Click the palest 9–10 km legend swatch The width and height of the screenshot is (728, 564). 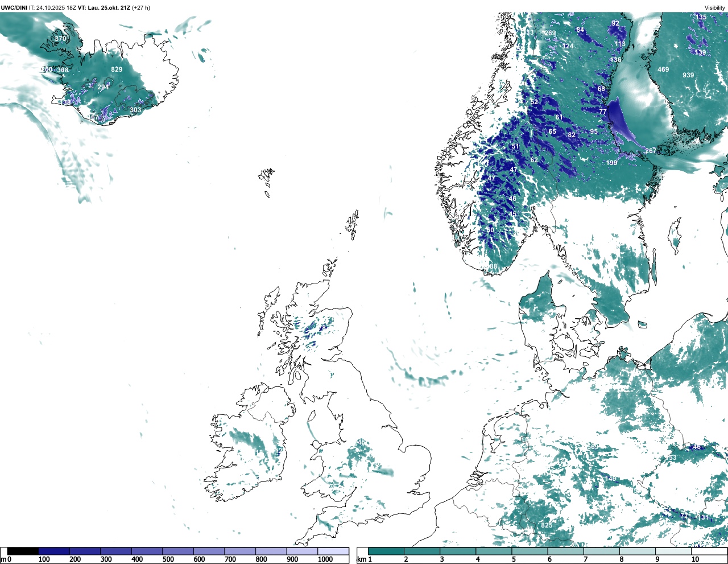(x=673, y=551)
